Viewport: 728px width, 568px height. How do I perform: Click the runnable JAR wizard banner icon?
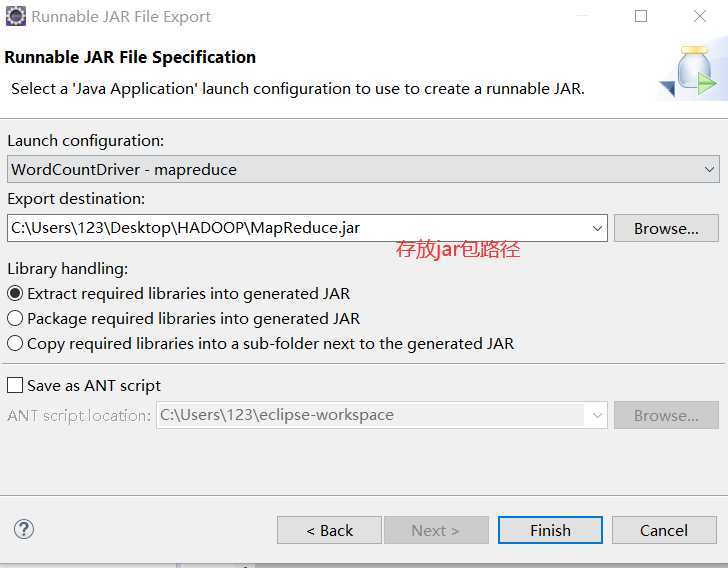coord(689,71)
